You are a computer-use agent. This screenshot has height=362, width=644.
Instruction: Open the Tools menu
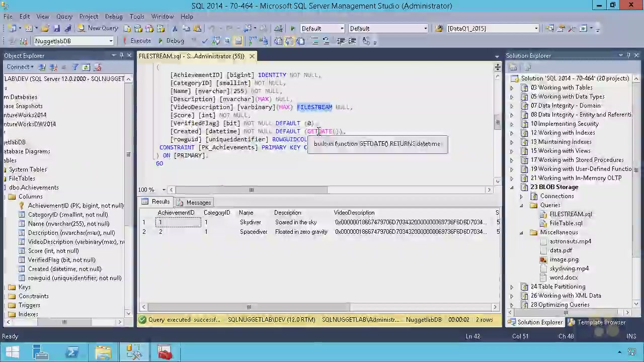click(x=137, y=17)
